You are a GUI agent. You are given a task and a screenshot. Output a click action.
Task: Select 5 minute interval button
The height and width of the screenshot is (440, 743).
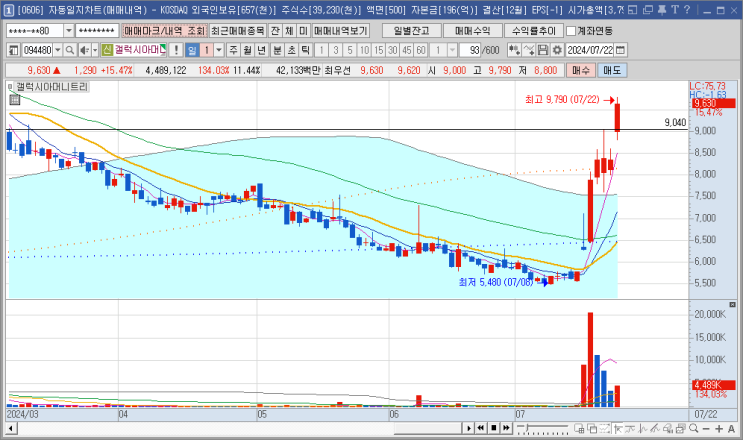pyautogui.click(x=350, y=50)
